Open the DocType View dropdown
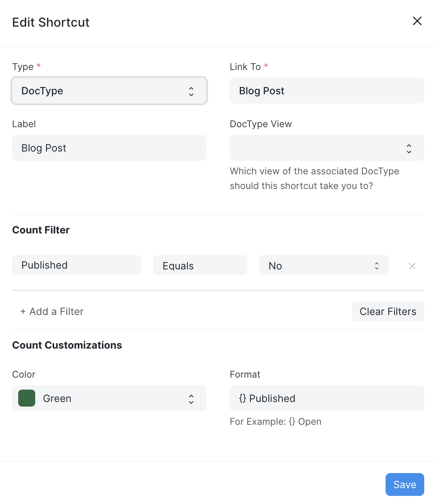Image resolution: width=437 pixels, height=504 pixels. point(327,148)
